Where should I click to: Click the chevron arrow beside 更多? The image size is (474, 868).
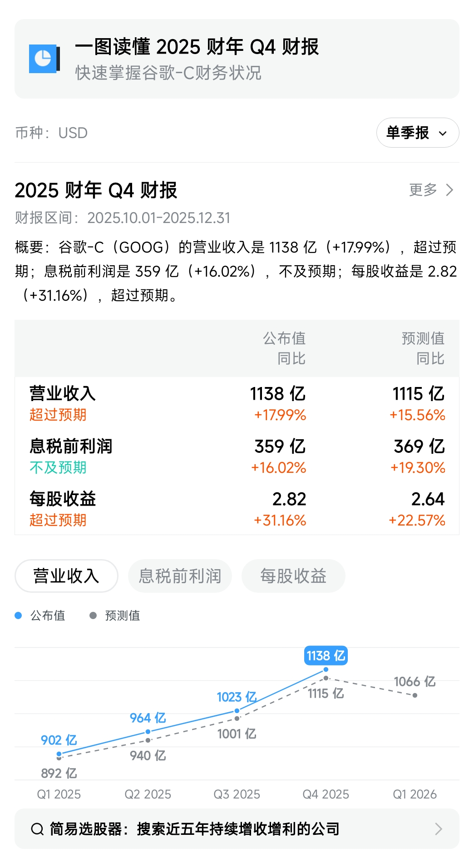click(x=449, y=190)
